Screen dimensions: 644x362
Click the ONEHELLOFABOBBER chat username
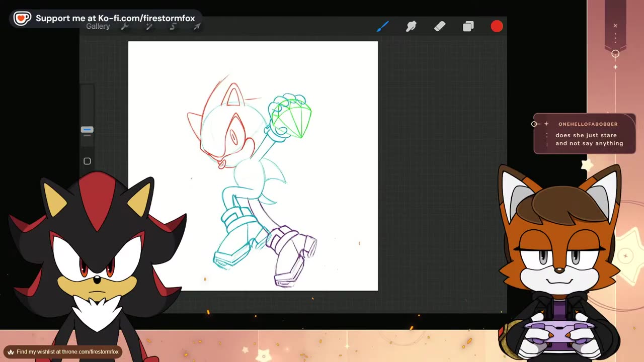pyautogui.click(x=588, y=124)
